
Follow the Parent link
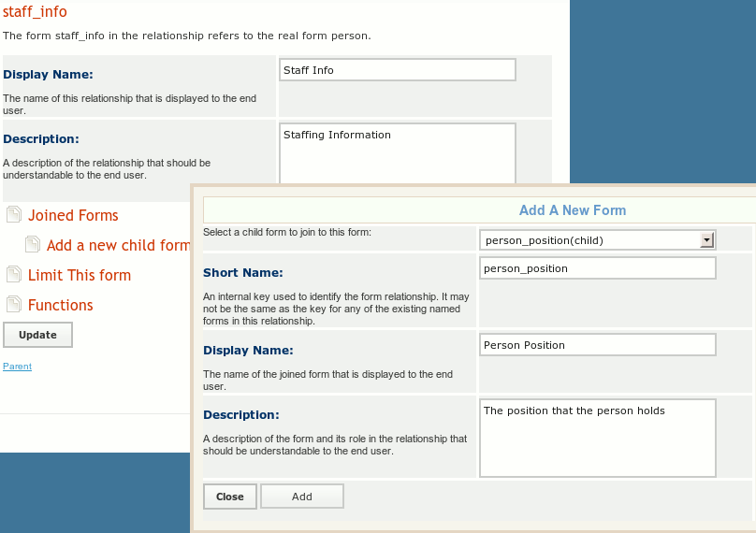point(18,367)
